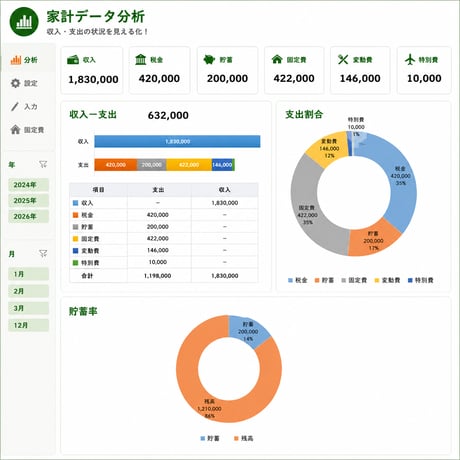460x460 pixels.
Task: Click the 貯蓄 200,000 17% donut segment
Action: 373,241
